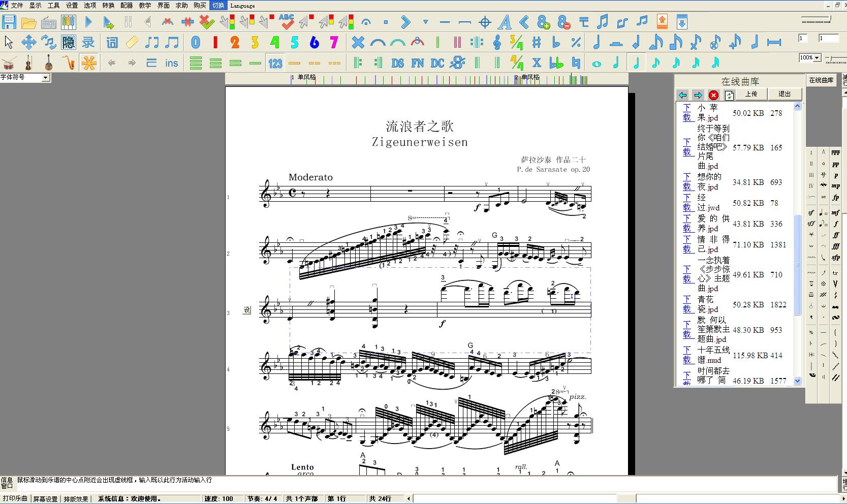Open the 显示 menu

(35, 6)
